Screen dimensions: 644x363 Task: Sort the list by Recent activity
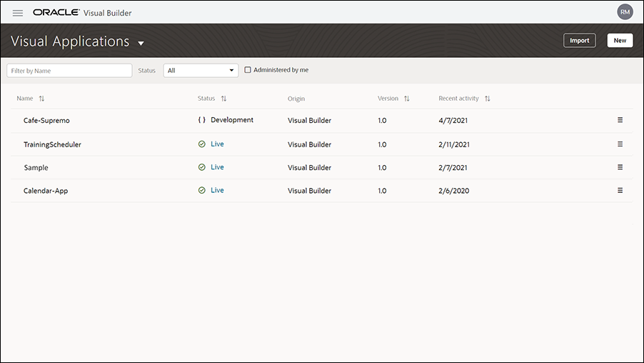487,99
